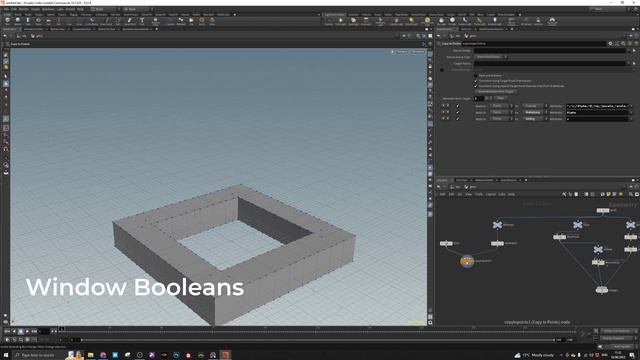Click the Target Points input field
This screenshot has width=640, height=360.
(549, 63)
